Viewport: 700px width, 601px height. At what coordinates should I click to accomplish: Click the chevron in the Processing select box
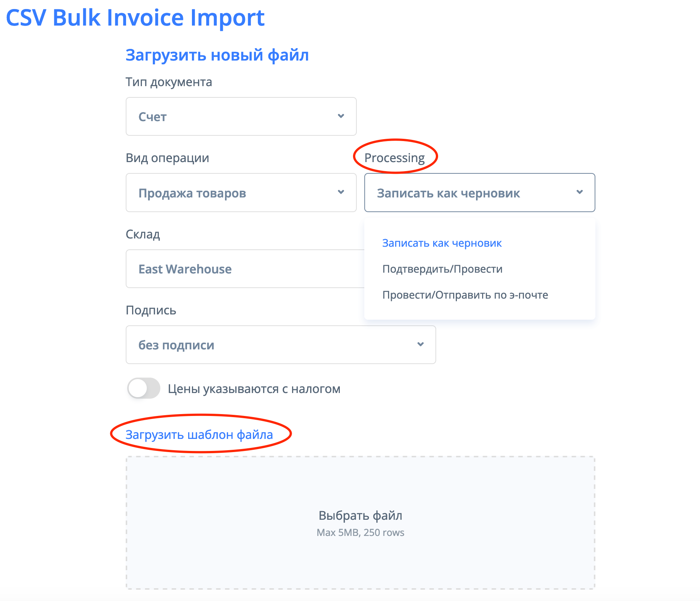tap(580, 192)
